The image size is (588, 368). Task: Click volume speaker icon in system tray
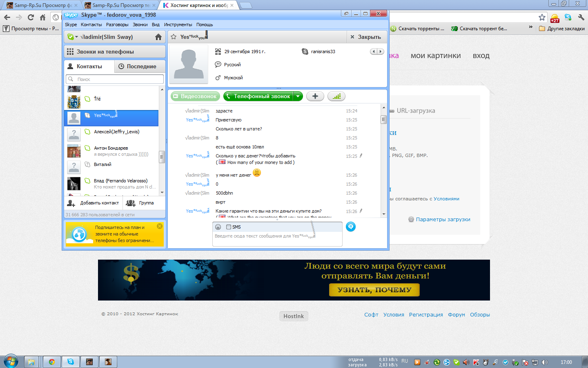coord(544,362)
